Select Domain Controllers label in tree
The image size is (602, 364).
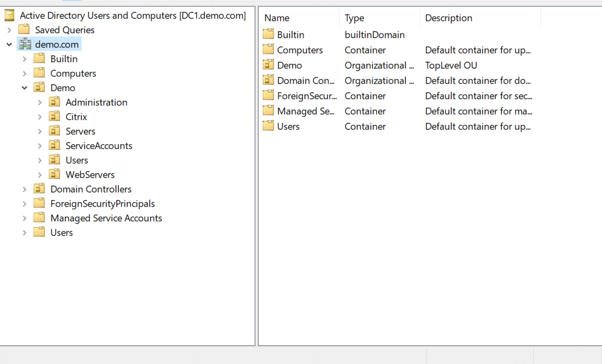[91, 189]
